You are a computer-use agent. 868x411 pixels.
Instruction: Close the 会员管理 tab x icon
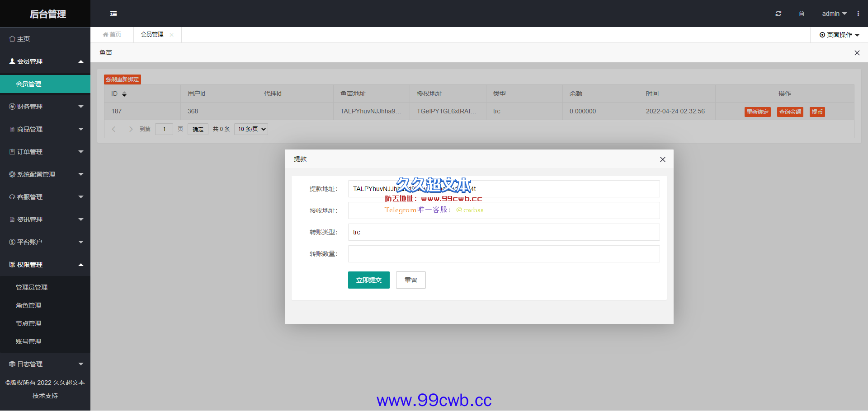click(x=171, y=35)
